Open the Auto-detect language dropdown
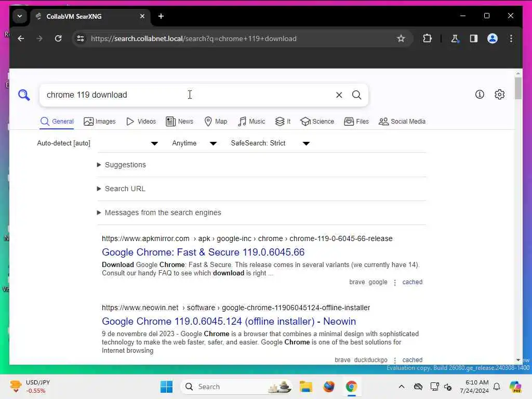 (97, 143)
